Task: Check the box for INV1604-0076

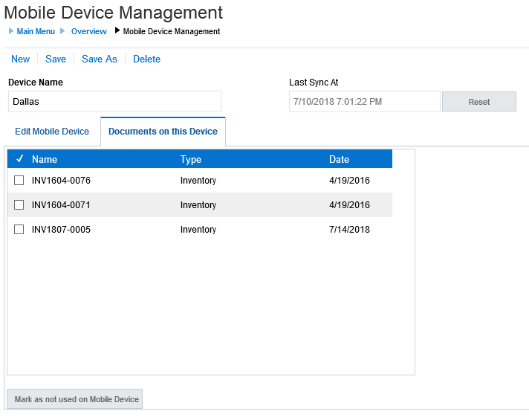Action: [19, 181]
